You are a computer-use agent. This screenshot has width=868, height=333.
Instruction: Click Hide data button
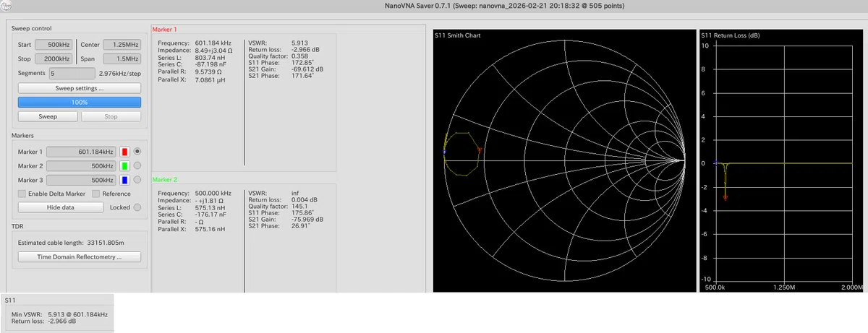coord(61,207)
